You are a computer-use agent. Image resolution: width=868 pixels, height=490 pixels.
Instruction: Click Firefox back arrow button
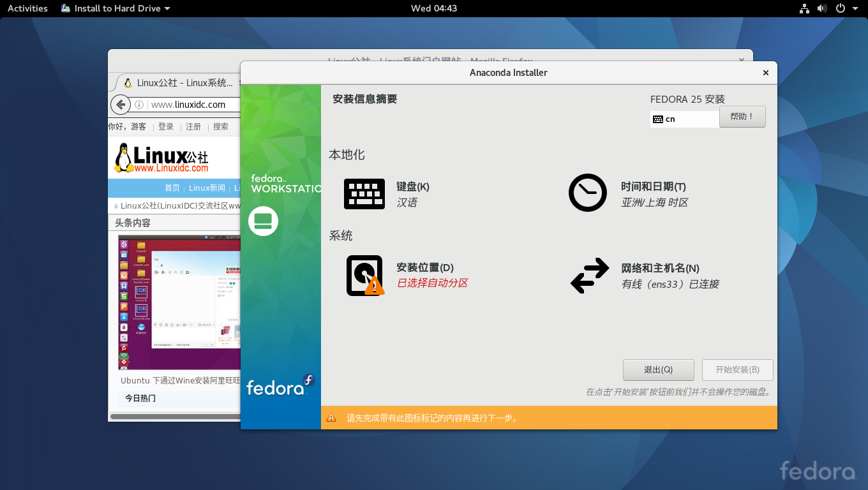coord(121,105)
